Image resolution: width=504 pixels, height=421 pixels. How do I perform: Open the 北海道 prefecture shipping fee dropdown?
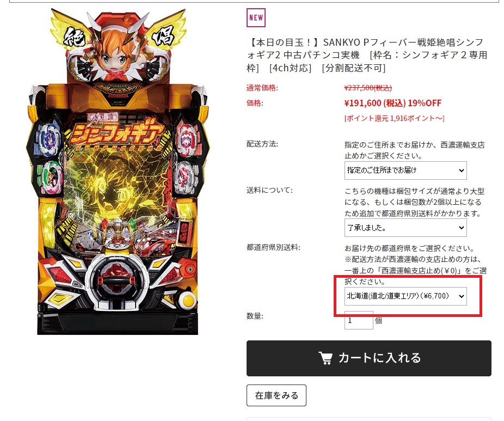tap(405, 296)
